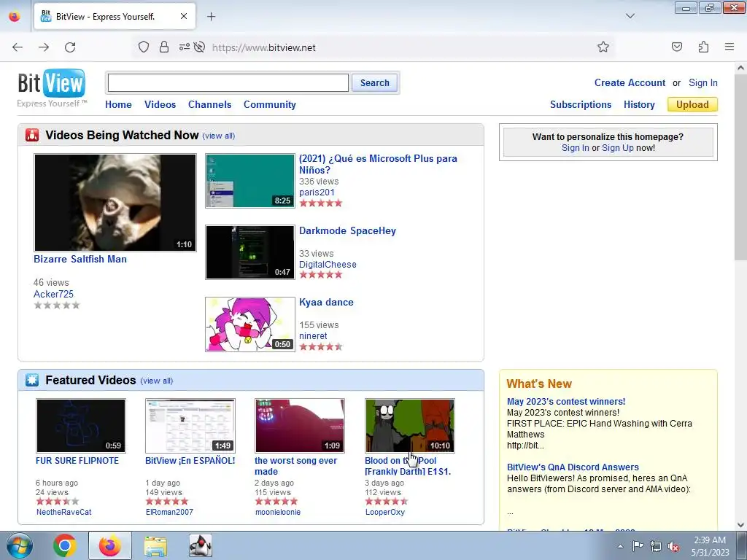Click Sign Up in the personalize box
Screen dimensions: 747x560
[x=618, y=147]
